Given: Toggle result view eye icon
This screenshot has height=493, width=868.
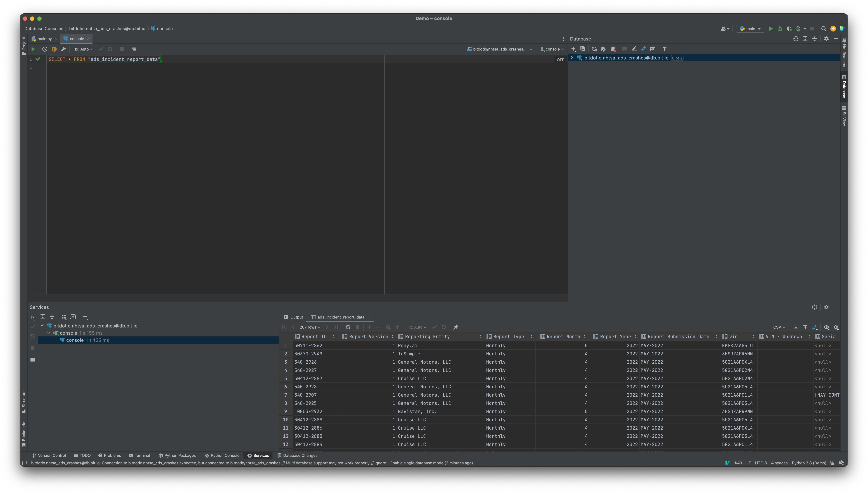Looking at the screenshot, I should [x=826, y=327].
